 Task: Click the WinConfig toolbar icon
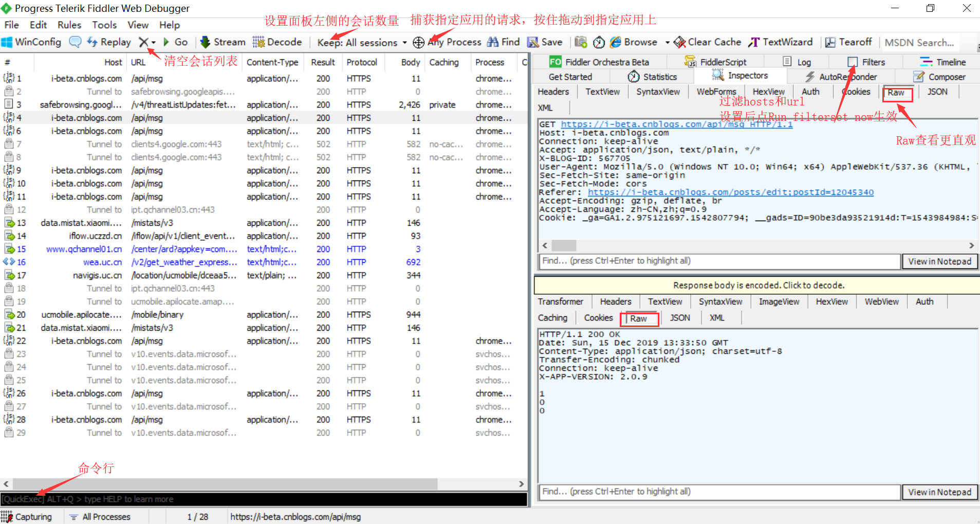coord(7,42)
